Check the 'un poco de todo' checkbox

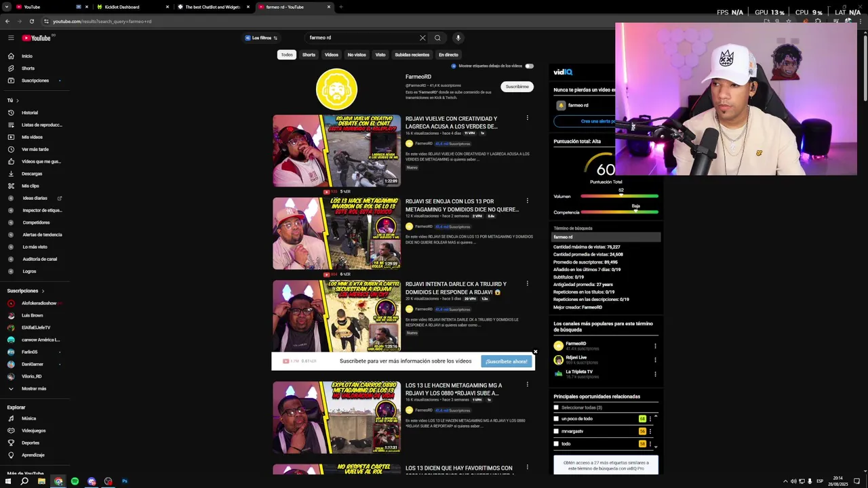(556, 419)
